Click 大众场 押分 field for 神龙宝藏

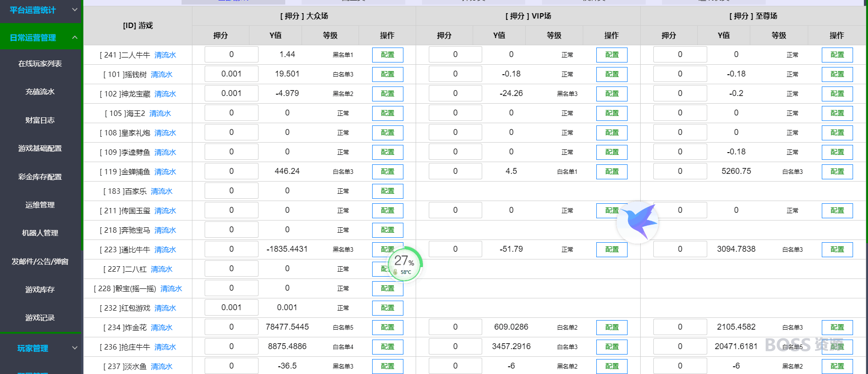[x=231, y=93]
